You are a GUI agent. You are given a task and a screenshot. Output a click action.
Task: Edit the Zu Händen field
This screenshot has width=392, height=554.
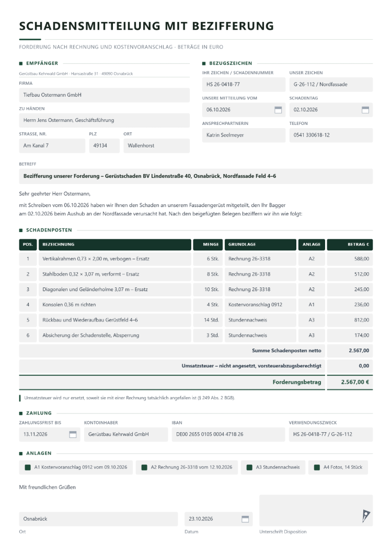pos(105,121)
